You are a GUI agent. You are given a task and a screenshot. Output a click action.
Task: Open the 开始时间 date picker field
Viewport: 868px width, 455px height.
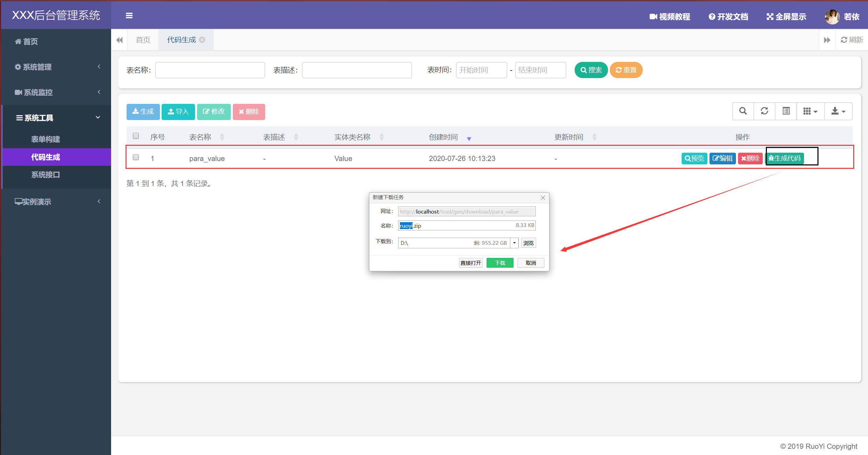click(481, 70)
